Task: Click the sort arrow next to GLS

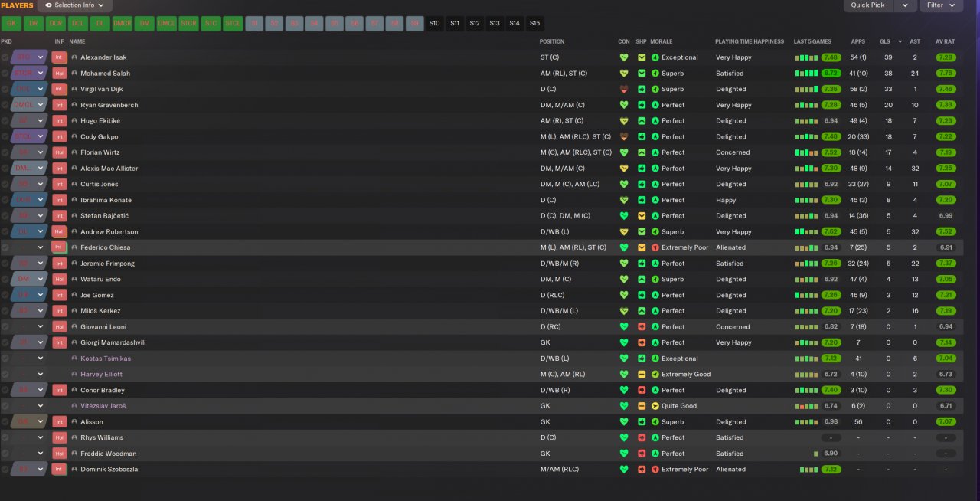Action: point(900,41)
